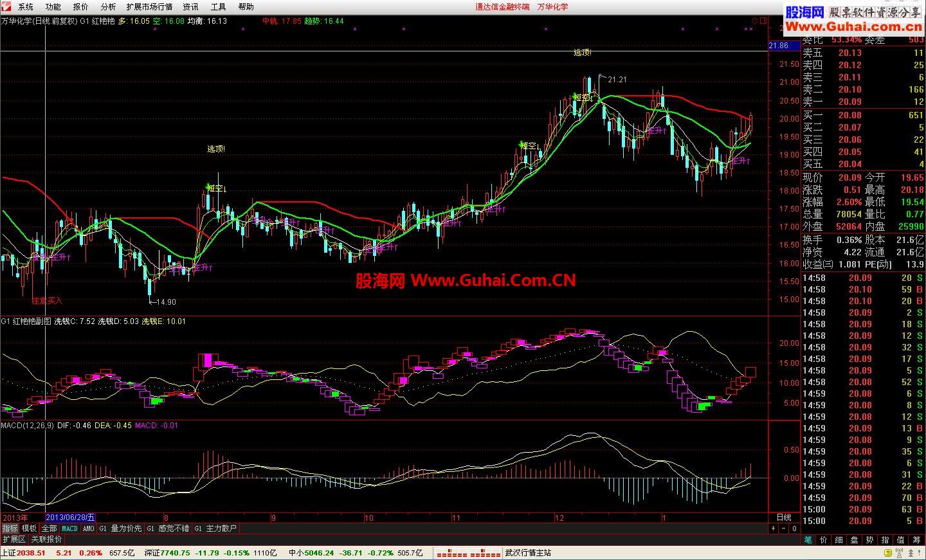Click the plus zoom button under 日线
Image resolution: width=926 pixels, height=560 pixels.
[x=774, y=528]
